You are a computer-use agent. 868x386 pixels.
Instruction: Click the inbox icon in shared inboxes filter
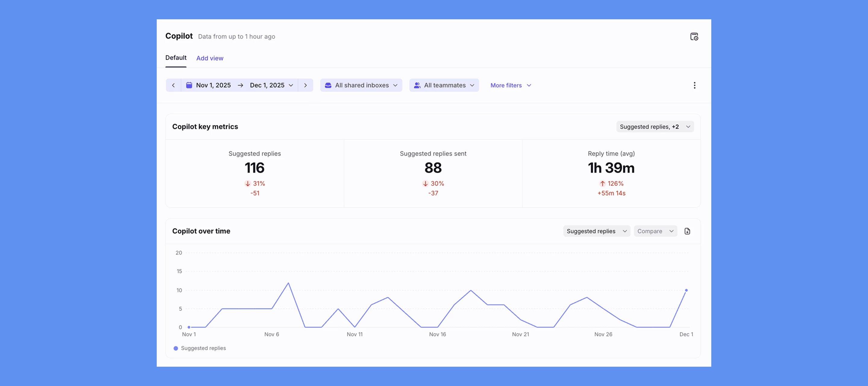pyautogui.click(x=328, y=85)
